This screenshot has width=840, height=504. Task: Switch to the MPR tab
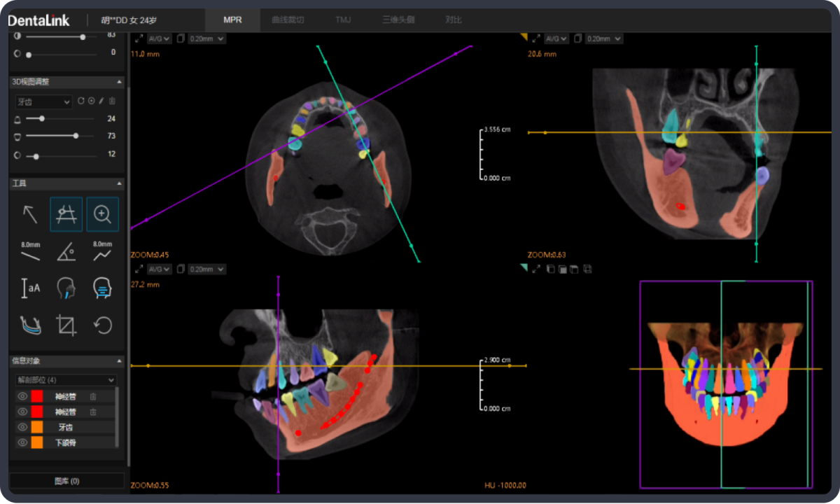pos(232,20)
